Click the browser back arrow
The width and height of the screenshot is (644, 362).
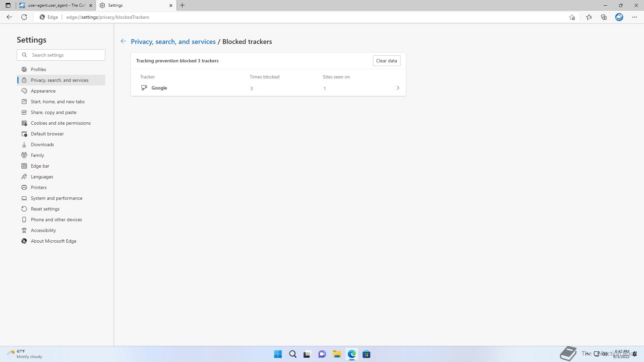(x=9, y=17)
